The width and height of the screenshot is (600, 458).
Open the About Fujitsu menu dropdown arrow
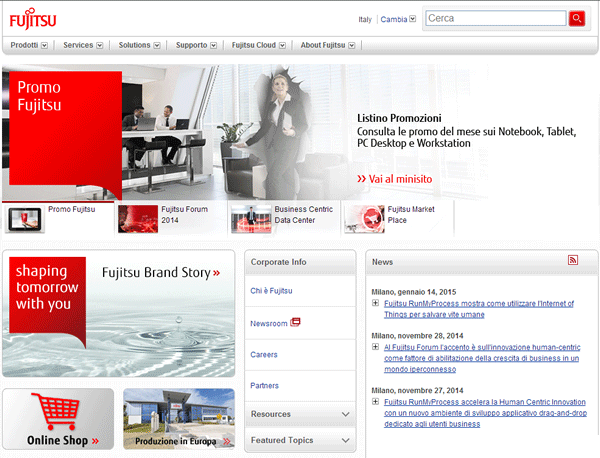click(352, 45)
